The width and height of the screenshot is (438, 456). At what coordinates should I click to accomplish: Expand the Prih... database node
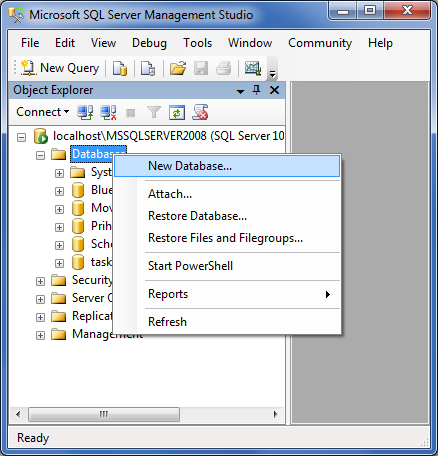[x=59, y=227]
